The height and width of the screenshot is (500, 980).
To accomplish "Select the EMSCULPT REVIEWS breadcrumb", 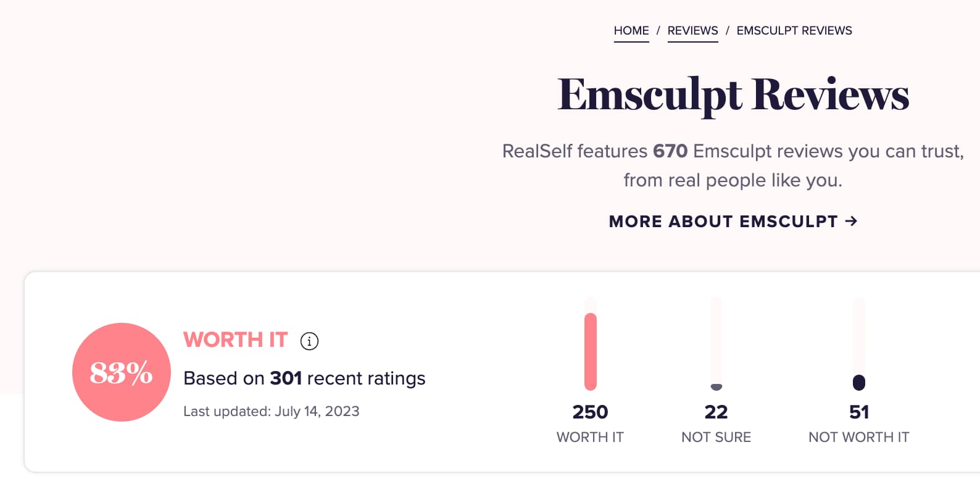I will pos(794,31).
